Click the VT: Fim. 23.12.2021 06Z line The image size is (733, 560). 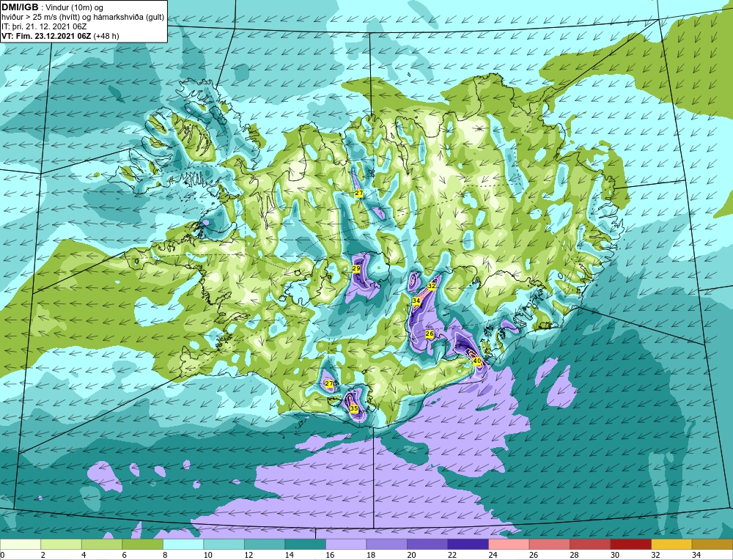coord(60,36)
